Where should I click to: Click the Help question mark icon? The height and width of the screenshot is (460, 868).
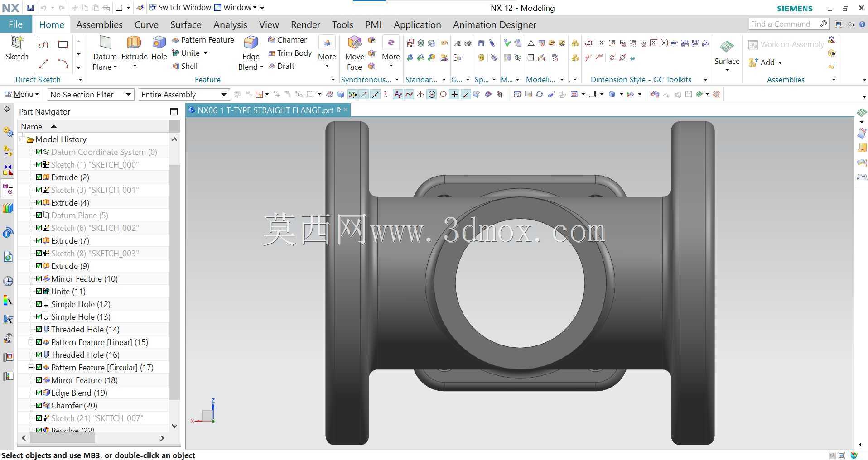tap(862, 24)
